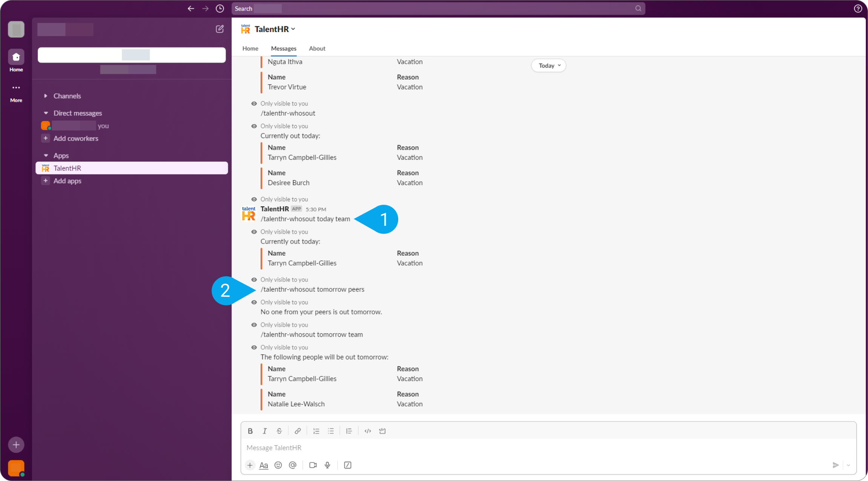Click the plus attach button in composer

pyautogui.click(x=250, y=465)
